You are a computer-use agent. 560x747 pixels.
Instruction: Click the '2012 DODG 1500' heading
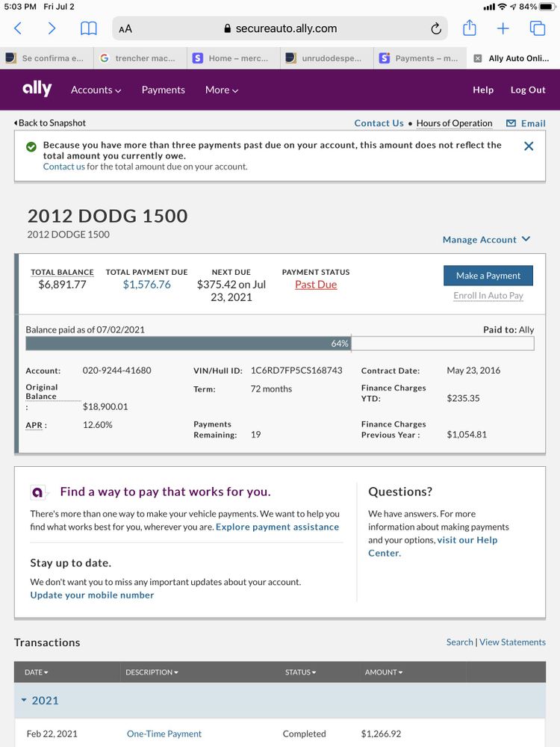point(107,216)
